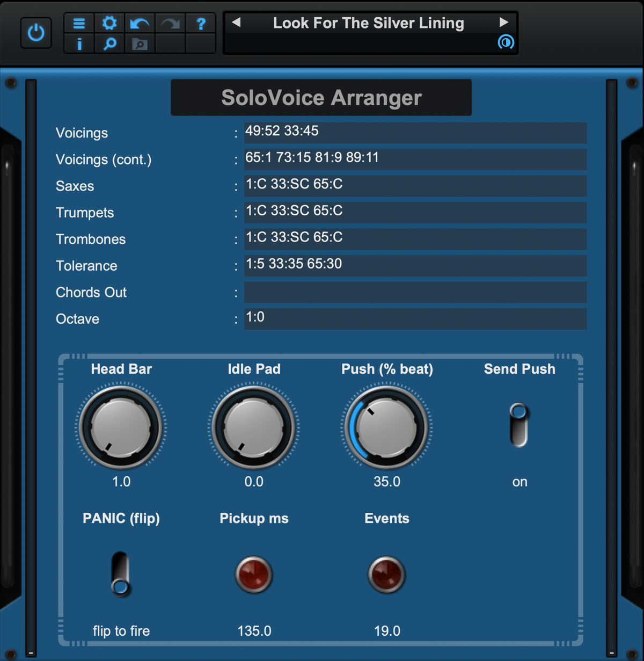
Task: Open preset list 'Look For The Silver Lining'
Action: pyautogui.click(x=369, y=23)
